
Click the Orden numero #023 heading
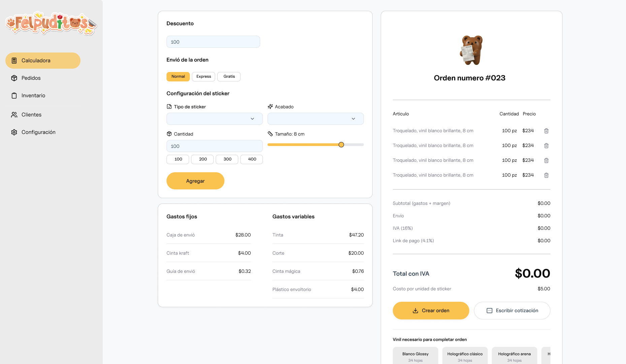[469, 78]
